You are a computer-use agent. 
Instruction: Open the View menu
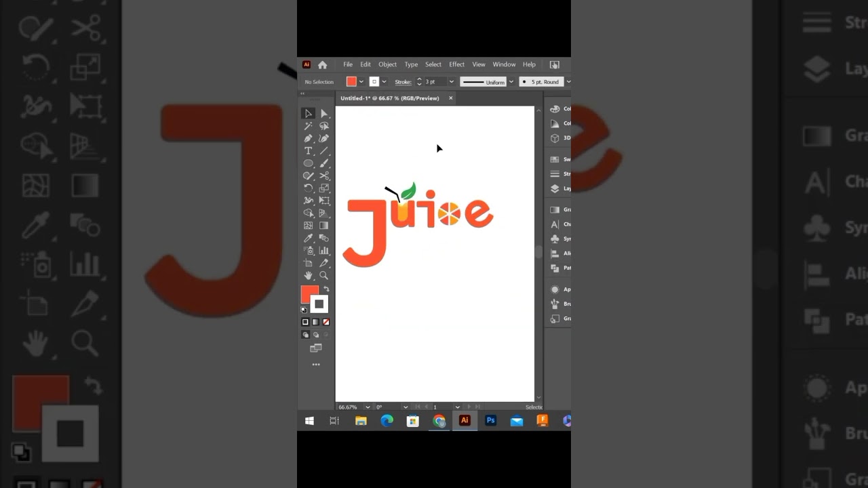pos(479,64)
